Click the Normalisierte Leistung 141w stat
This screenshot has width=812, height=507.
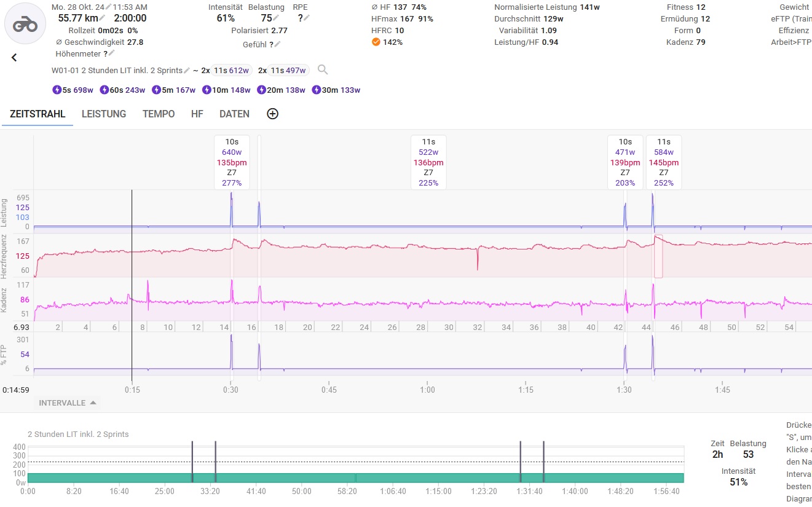(x=546, y=7)
